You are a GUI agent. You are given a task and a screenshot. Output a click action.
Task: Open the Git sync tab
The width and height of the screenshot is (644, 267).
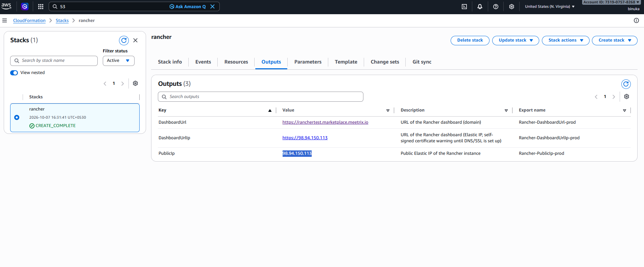[422, 62]
